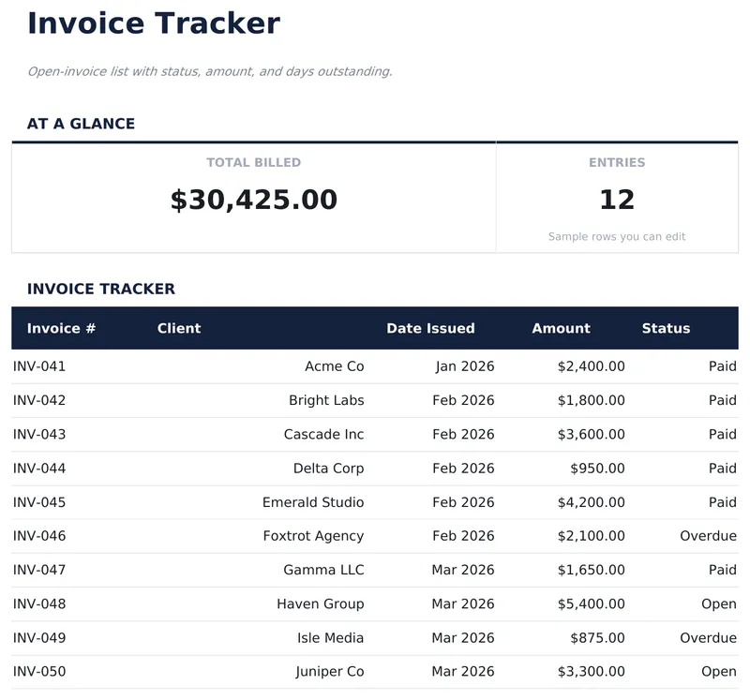This screenshot has height=700, width=750.
Task: Select Cascade Inc amount $3,600.00
Action: (591, 434)
